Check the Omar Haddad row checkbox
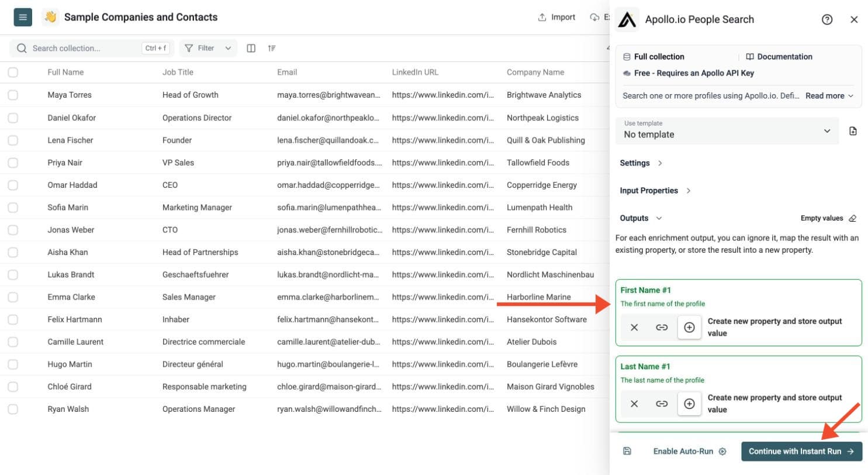This screenshot has width=868, height=475. (x=13, y=185)
